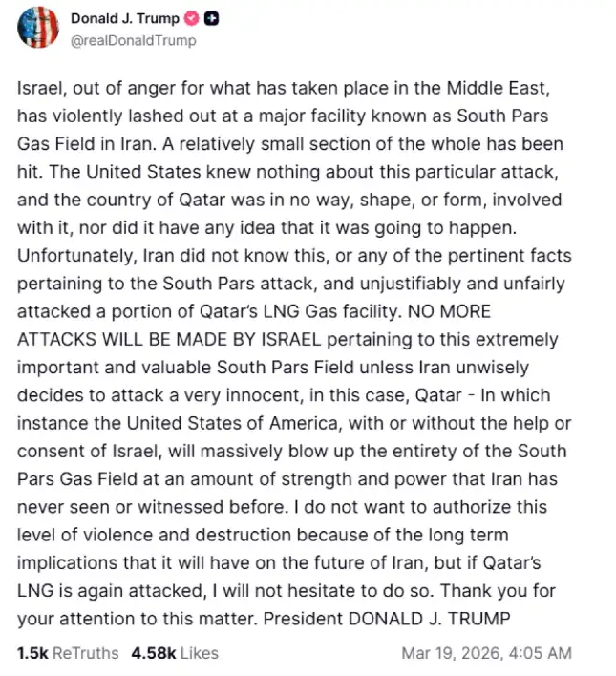View the 4.58k Likes count

151,653
